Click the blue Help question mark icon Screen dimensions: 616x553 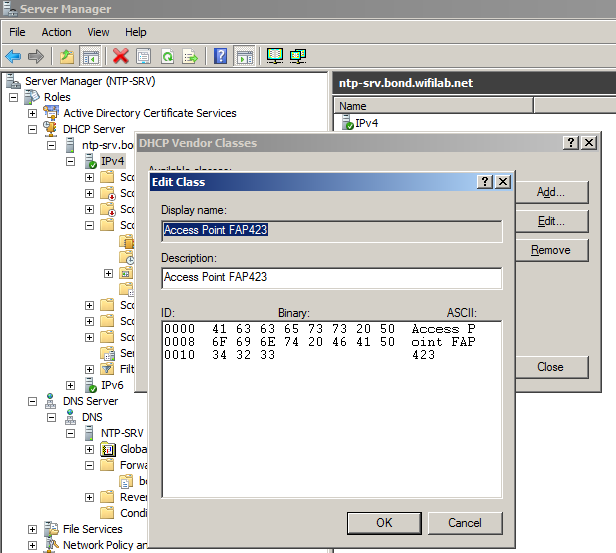click(x=221, y=56)
